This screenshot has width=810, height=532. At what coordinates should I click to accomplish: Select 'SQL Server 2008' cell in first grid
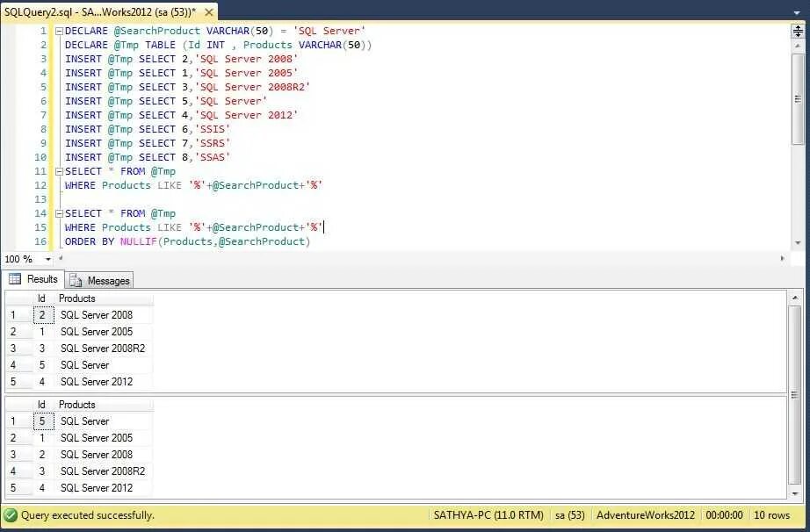(104, 315)
